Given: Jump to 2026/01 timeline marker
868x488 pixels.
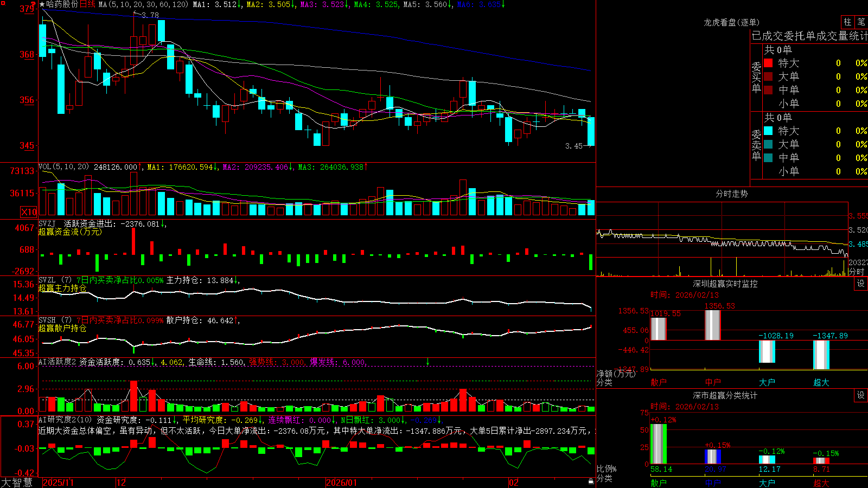Looking at the screenshot, I should click(x=342, y=483).
